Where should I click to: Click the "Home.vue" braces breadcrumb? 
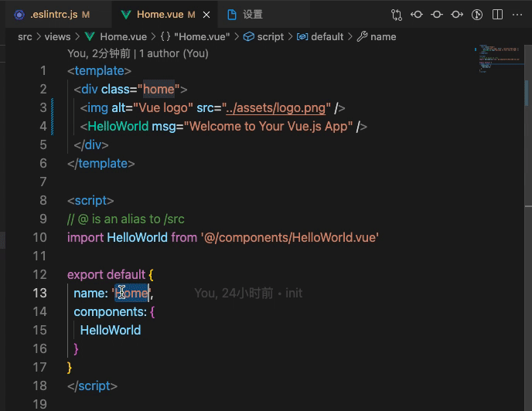[196, 36]
